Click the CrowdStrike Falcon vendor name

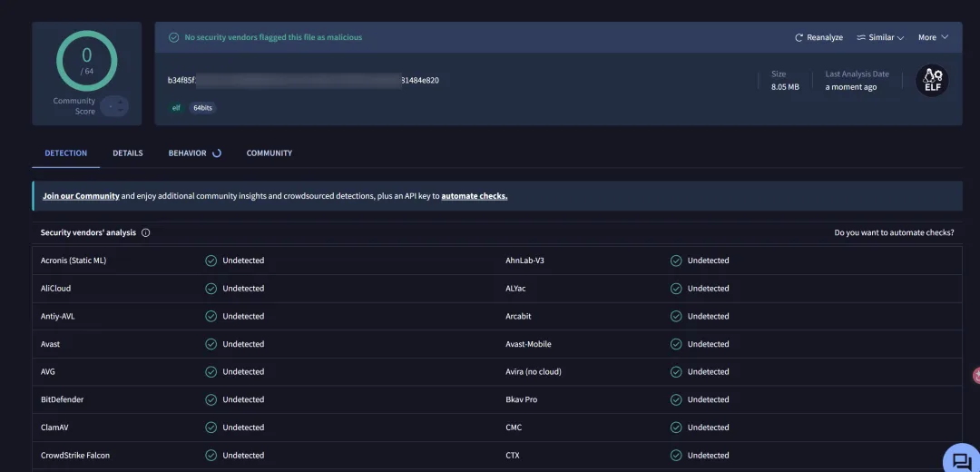click(75, 455)
